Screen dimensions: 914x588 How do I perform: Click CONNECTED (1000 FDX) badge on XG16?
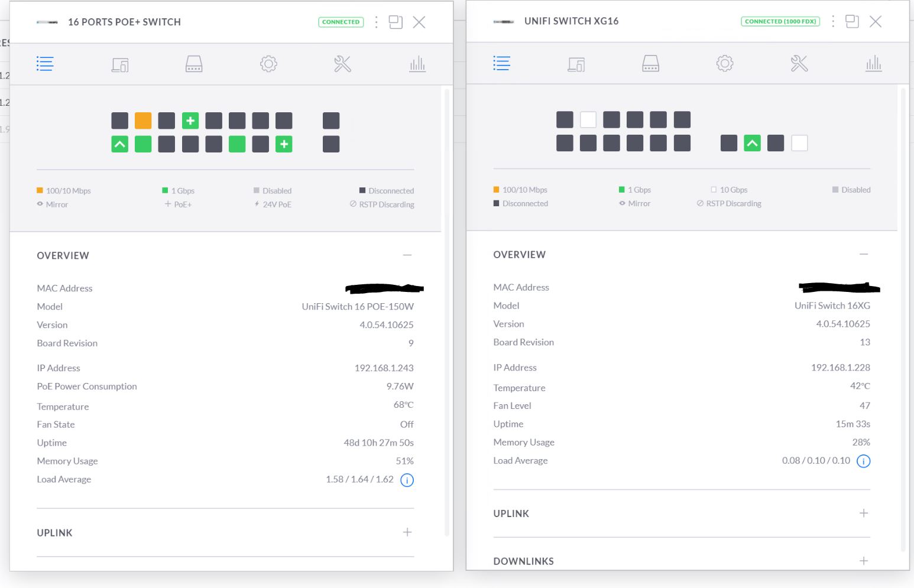pos(780,21)
